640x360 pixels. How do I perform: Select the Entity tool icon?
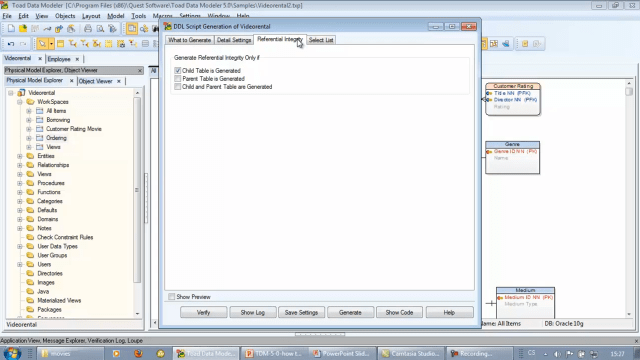pyautogui.click(x=60, y=44)
